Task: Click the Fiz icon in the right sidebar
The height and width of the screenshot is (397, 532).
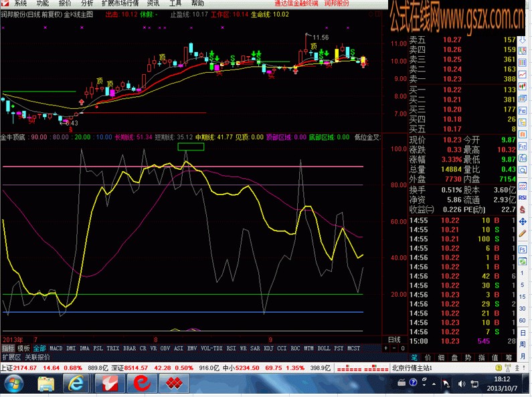Action: pos(523,146)
